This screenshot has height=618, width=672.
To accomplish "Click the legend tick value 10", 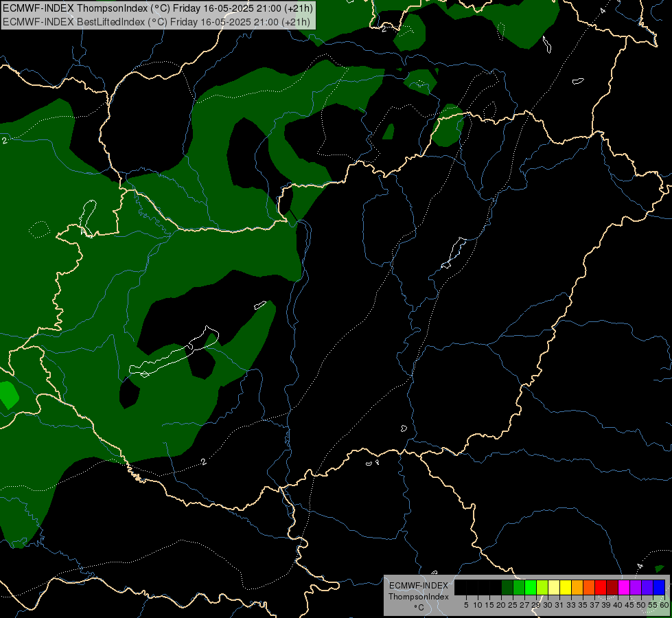I will 478,605.
